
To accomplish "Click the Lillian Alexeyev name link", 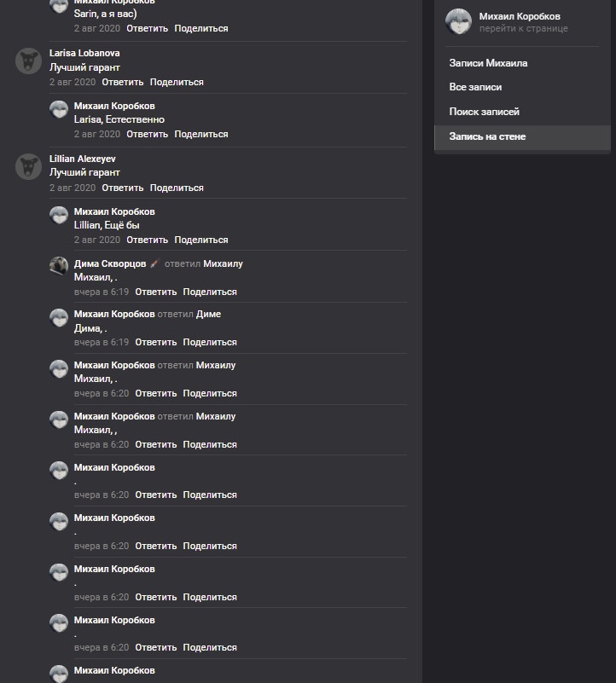I will click(83, 159).
